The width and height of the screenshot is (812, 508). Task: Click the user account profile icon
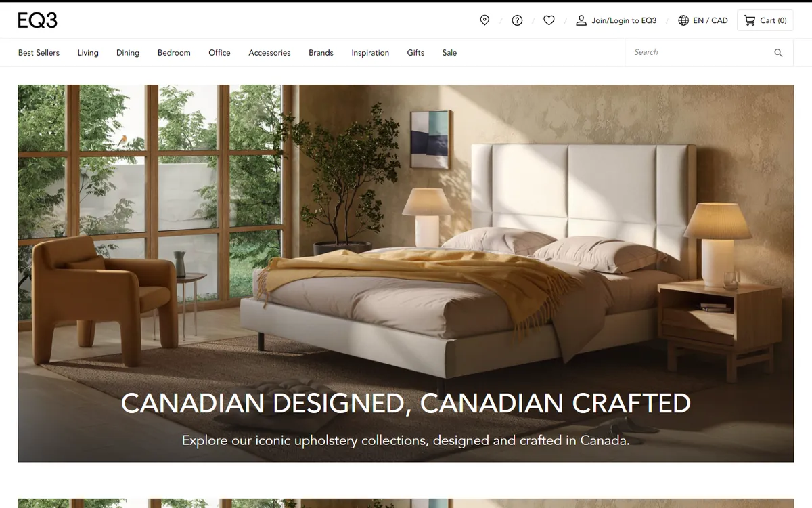point(581,20)
